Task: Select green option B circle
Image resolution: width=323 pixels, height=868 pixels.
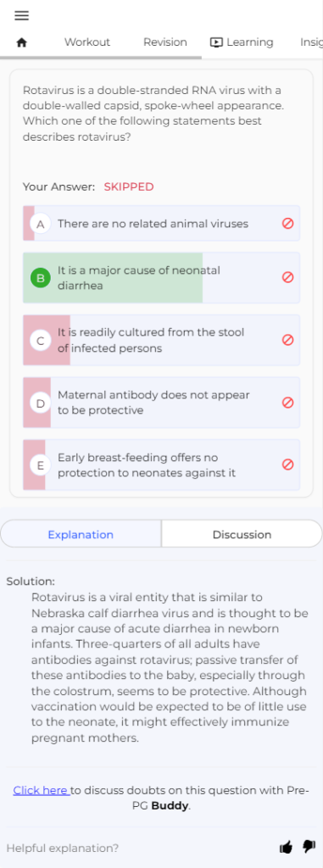Action: coord(40,278)
